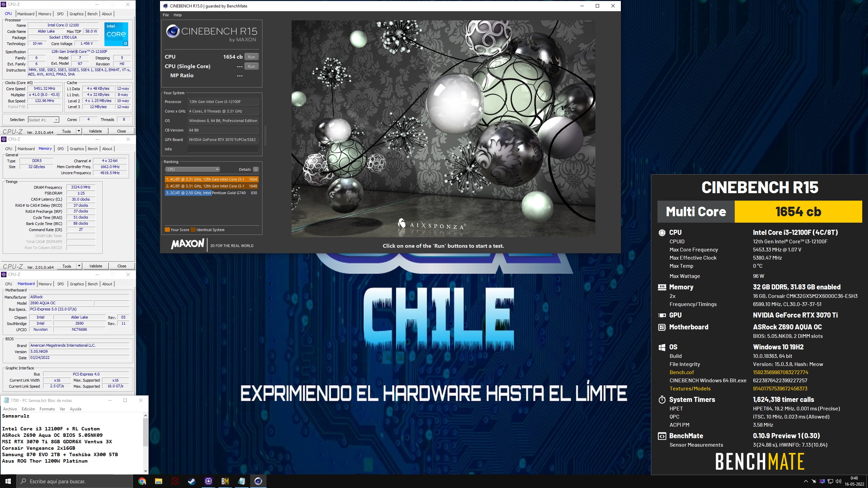Click the brown Identical System legend swatch
The image size is (868, 488).
[193, 230]
